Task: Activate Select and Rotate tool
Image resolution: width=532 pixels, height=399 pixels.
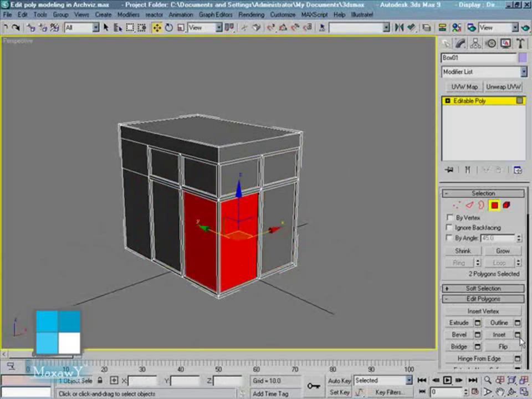Action: point(168,28)
